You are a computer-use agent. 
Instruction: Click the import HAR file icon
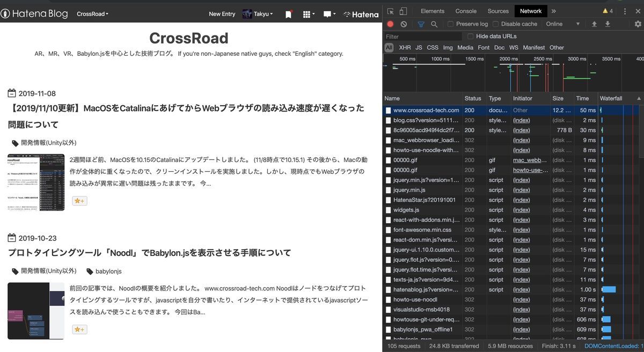click(x=594, y=24)
